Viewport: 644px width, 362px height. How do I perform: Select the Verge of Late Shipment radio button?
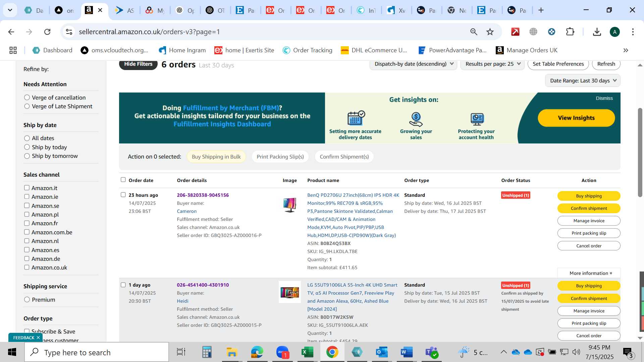click(x=27, y=106)
